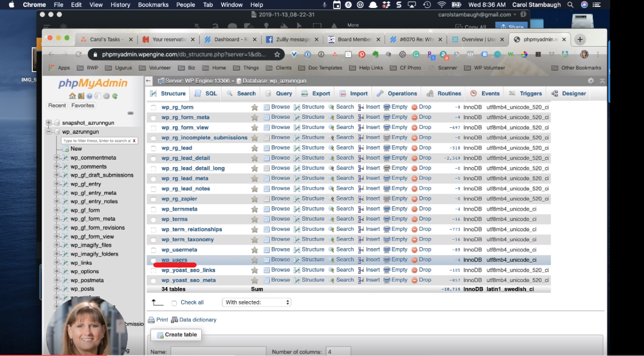Expand the wp_options tree node
Viewport: 644px width, 356px height.
(57, 271)
